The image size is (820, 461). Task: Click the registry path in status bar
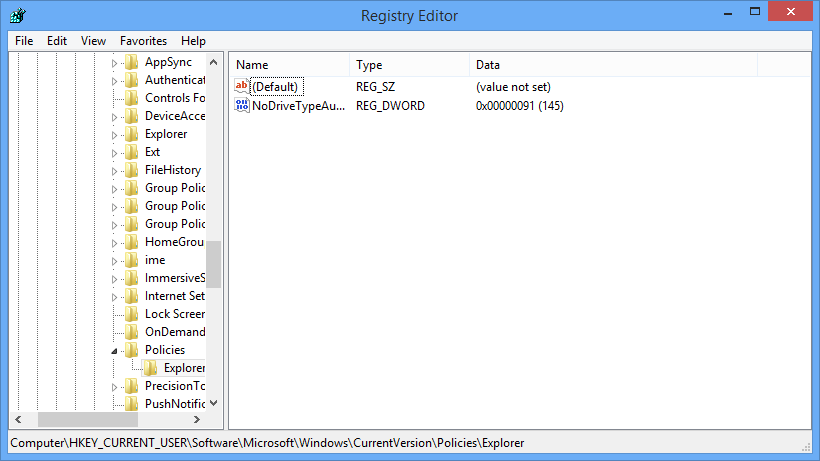267,443
